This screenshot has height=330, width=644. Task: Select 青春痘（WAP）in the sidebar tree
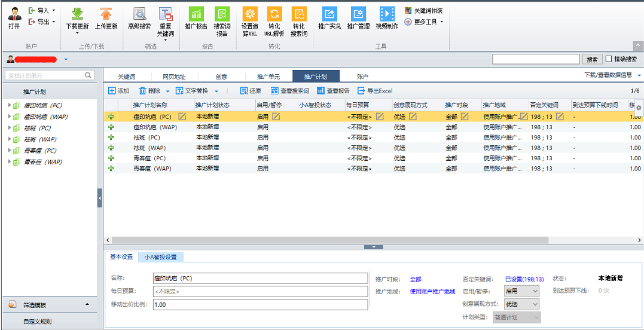coord(43,162)
